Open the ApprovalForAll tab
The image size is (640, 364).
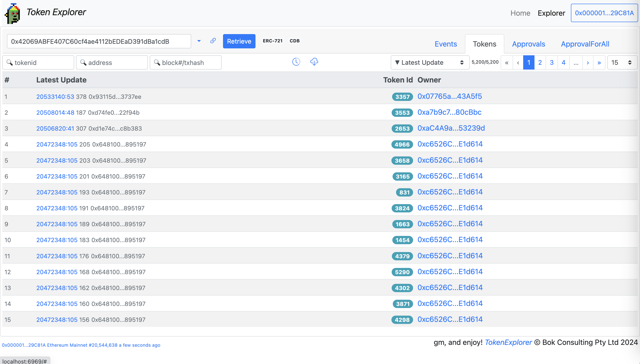585,44
